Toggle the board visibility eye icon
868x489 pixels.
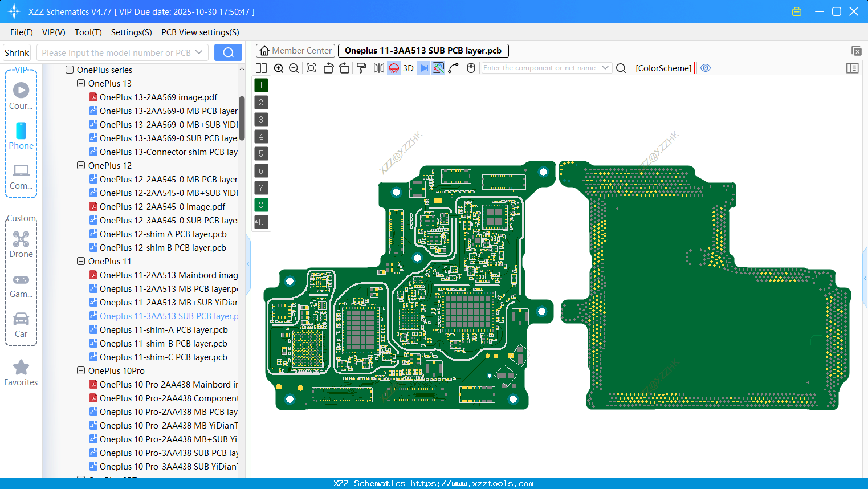coord(706,68)
